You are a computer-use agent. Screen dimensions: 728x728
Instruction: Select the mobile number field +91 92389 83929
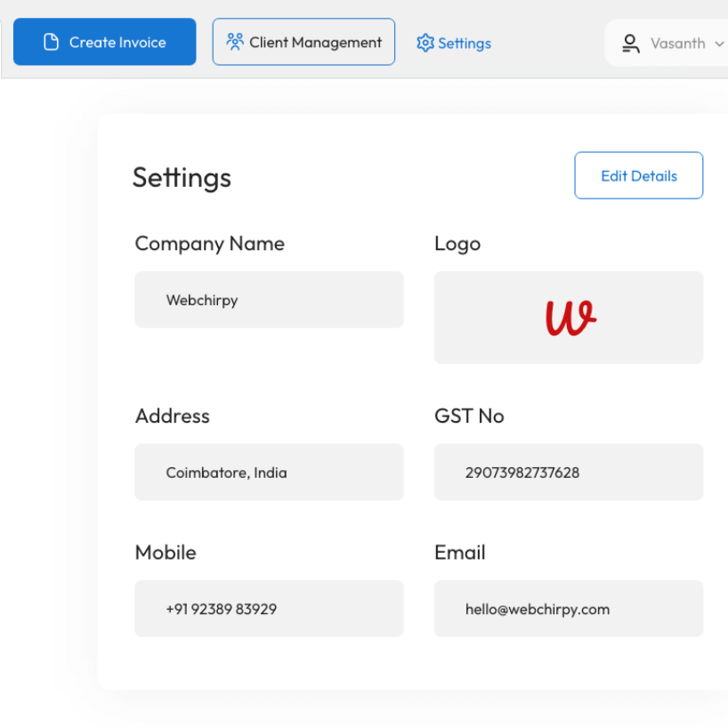269,610
